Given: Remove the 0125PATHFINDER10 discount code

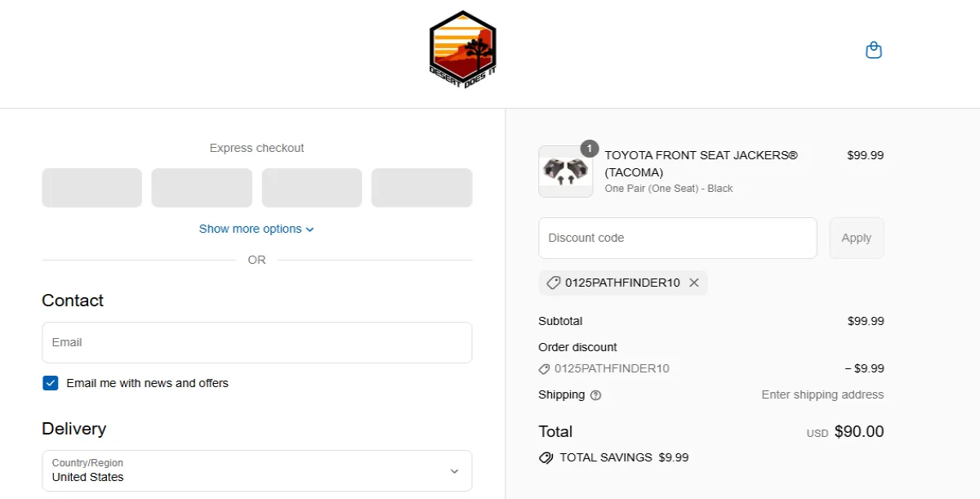Looking at the screenshot, I should [x=694, y=283].
